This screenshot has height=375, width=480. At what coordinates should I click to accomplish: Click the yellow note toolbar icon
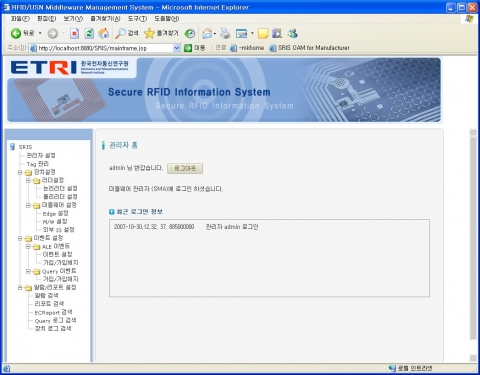click(263, 33)
